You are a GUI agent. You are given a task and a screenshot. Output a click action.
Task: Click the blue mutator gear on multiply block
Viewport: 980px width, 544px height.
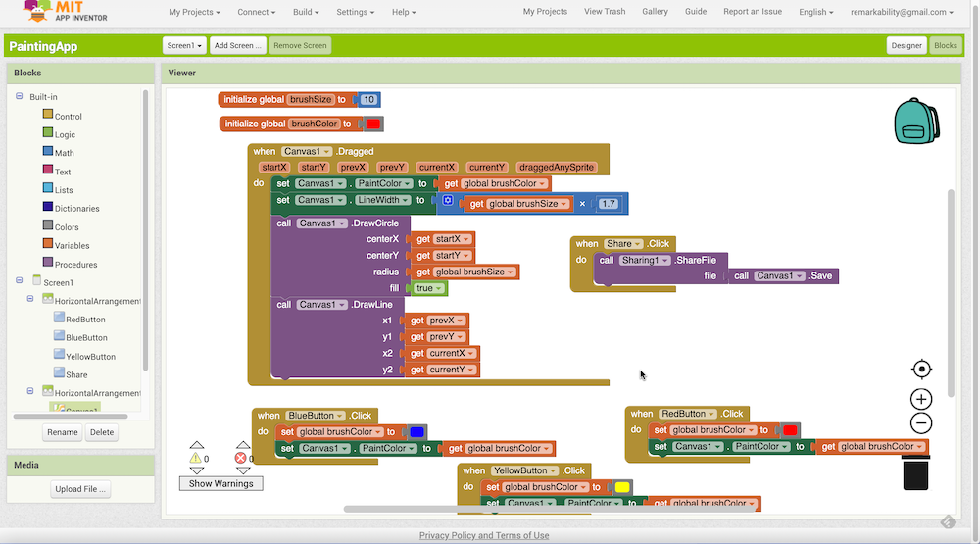tap(448, 202)
